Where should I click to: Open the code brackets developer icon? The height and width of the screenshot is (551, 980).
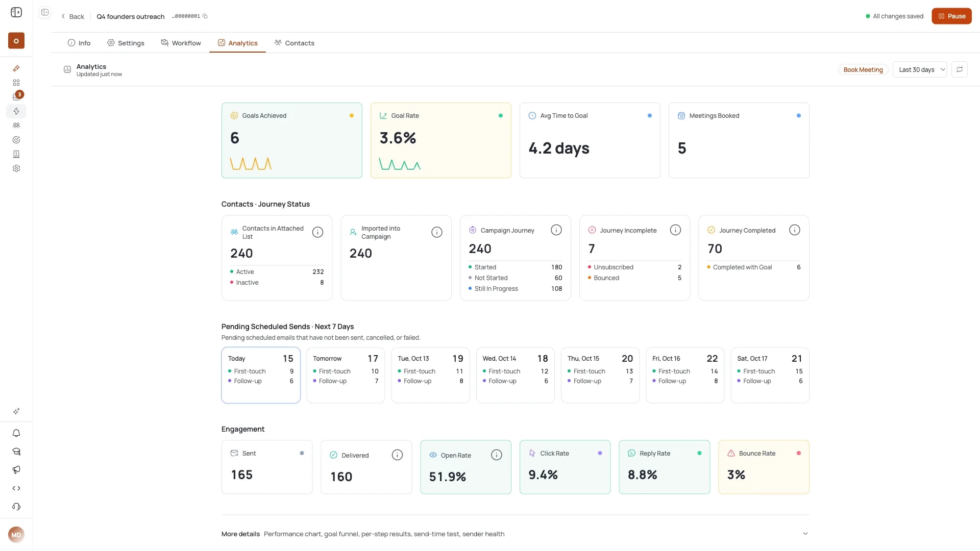pos(16,488)
